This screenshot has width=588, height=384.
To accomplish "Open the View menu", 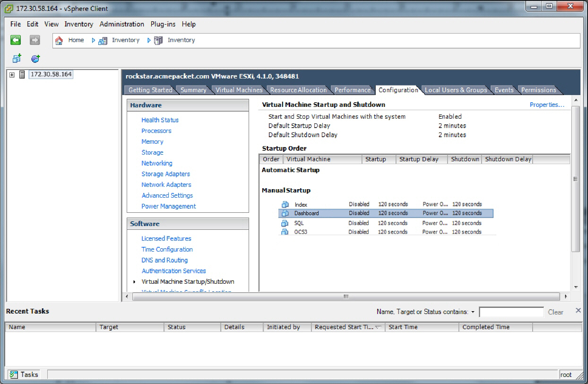I will pyautogui.click(x=52, y=24).
